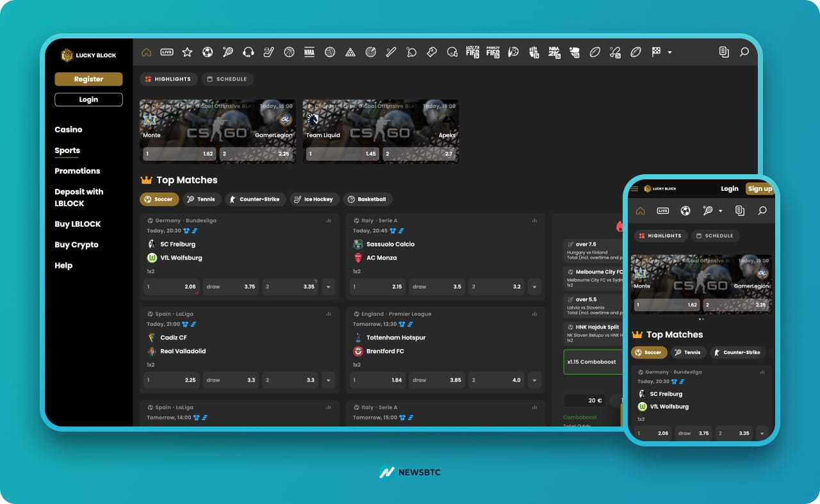Open Buy LBLOCK in the sidebar
820x504 pixels.
(x=78, y=224)
